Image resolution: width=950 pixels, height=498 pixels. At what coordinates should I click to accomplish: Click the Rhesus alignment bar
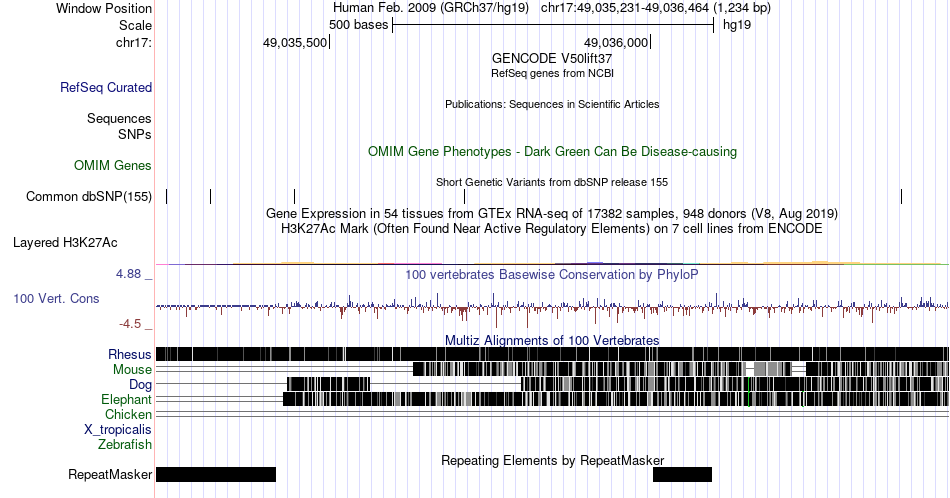[x=552, y=354]
